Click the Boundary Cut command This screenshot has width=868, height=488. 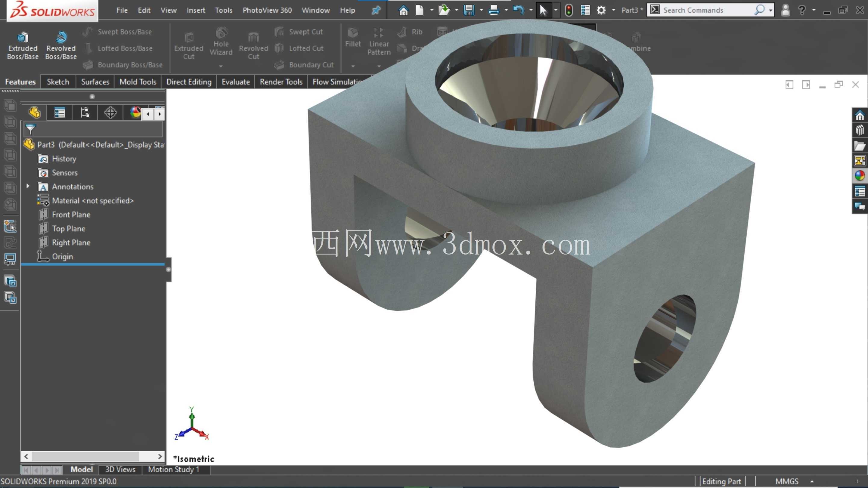304,65
